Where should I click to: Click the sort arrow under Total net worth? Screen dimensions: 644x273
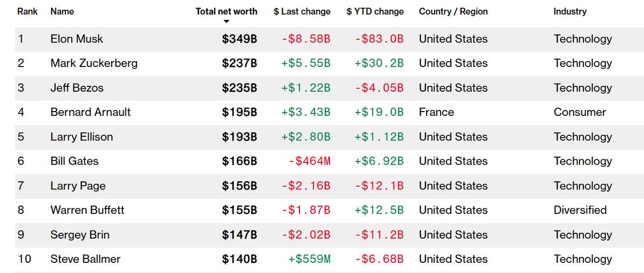pos(226,22)
